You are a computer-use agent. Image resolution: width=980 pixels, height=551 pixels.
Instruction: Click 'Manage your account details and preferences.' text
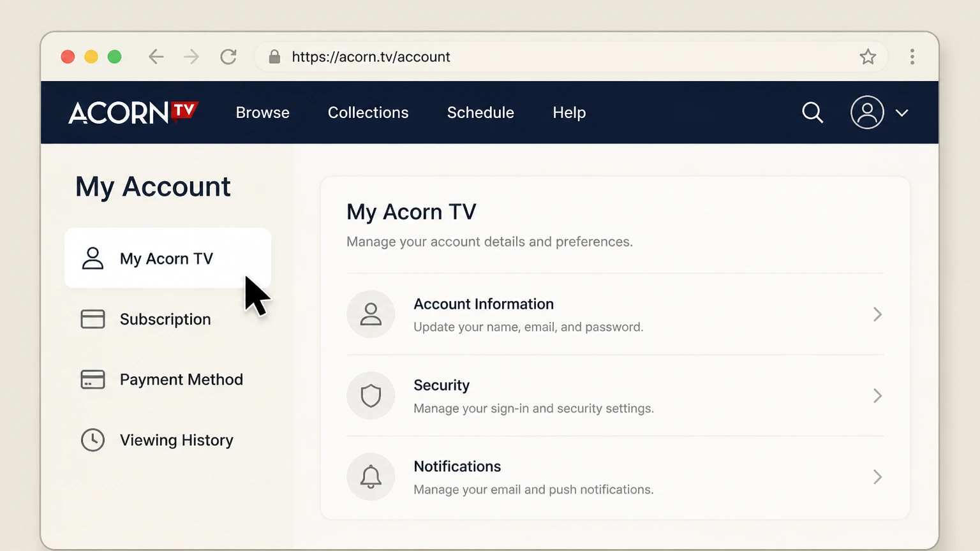(x=489, y=242)
